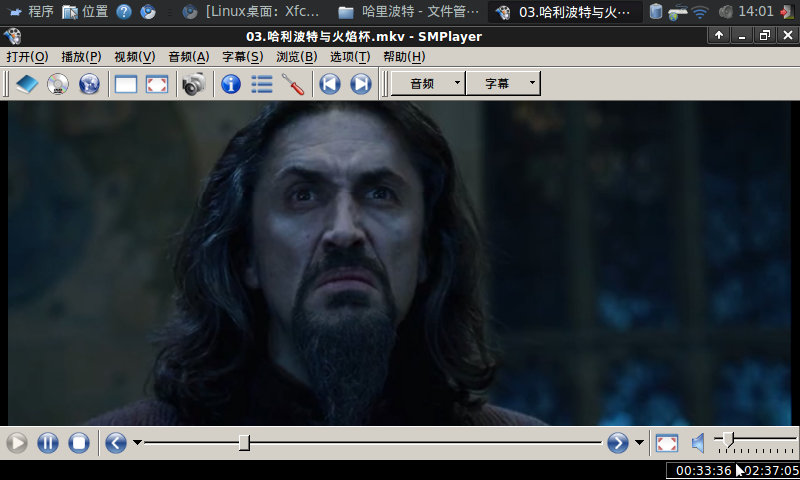The height and width of the screenshot is (480, 800).
Task: Open the 播放(P) menu
Action: click(x=81, y=57)
